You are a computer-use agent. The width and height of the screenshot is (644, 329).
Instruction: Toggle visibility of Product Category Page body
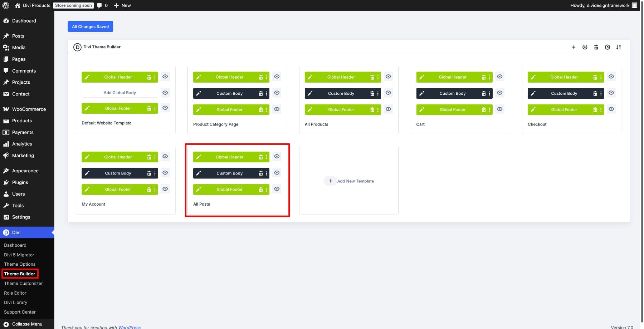[277, 93]
